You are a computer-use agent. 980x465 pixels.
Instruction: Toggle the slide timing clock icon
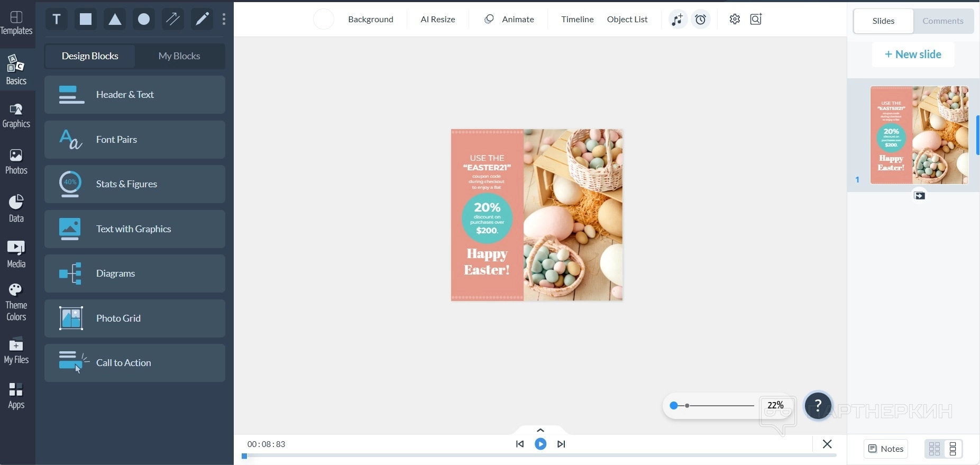tap(701, 20)
